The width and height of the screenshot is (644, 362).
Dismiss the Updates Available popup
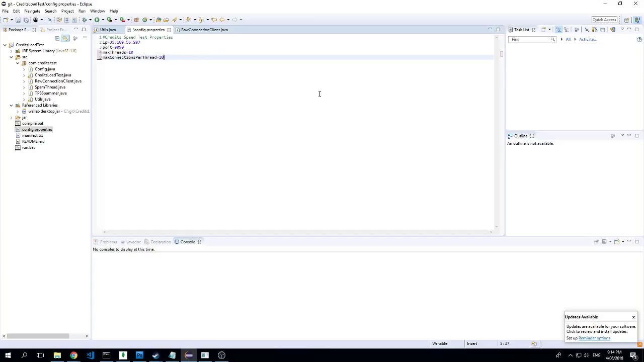tap(633, 317)
